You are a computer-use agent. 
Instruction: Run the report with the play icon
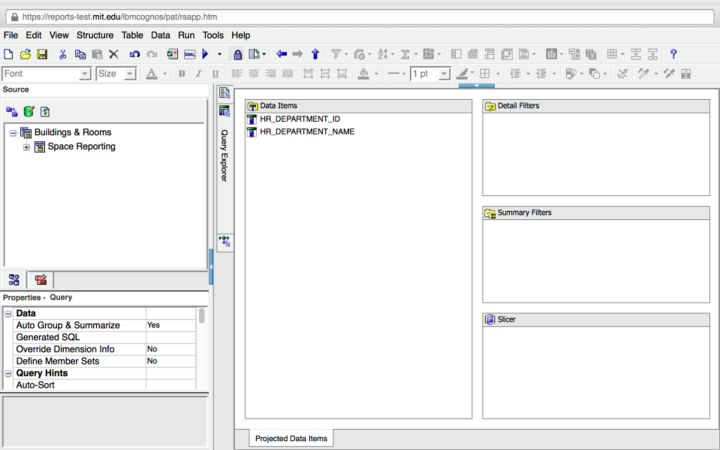205,54
